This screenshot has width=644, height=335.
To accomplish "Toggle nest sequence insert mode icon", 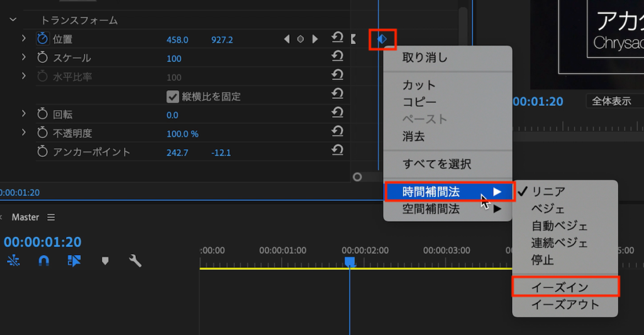I will pyautogui.click(x=14, y=260).
